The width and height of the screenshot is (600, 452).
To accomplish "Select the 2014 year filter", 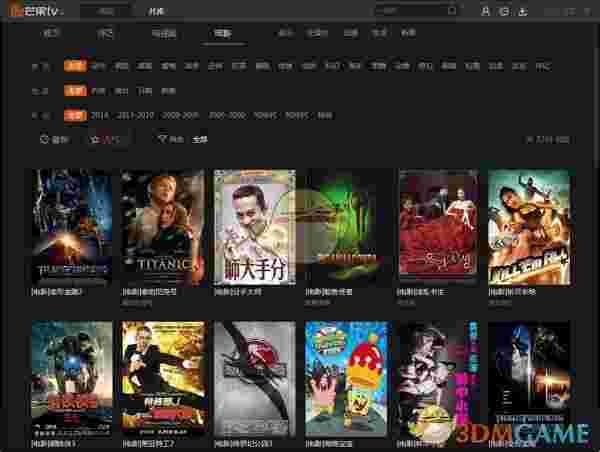I will (99, 115).
